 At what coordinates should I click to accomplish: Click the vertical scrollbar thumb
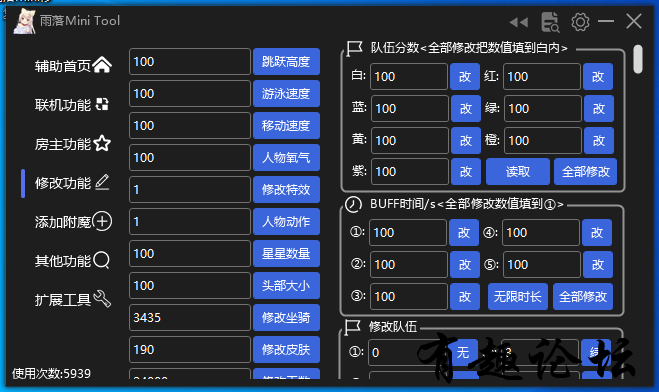tap(638, 59)
